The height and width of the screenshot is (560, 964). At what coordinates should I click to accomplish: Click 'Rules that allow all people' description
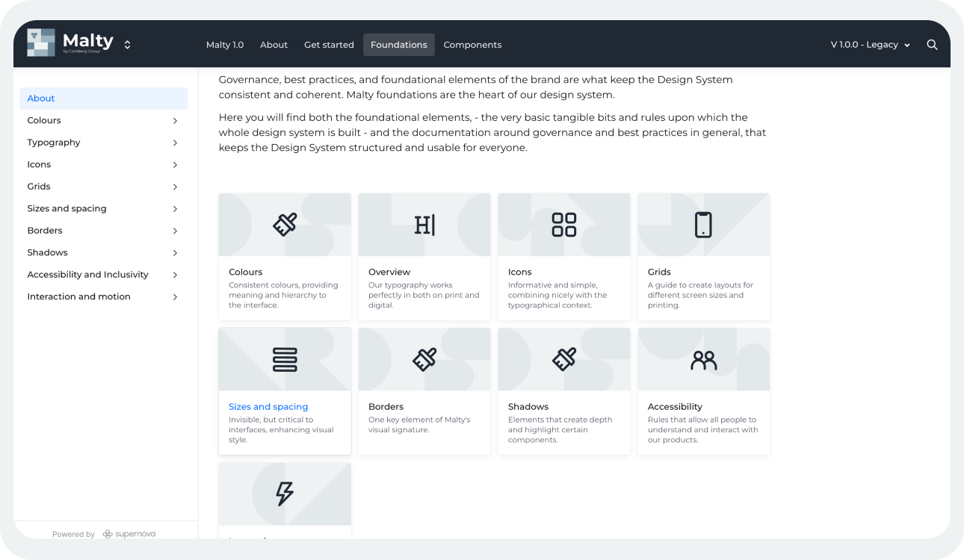point(703,430)
